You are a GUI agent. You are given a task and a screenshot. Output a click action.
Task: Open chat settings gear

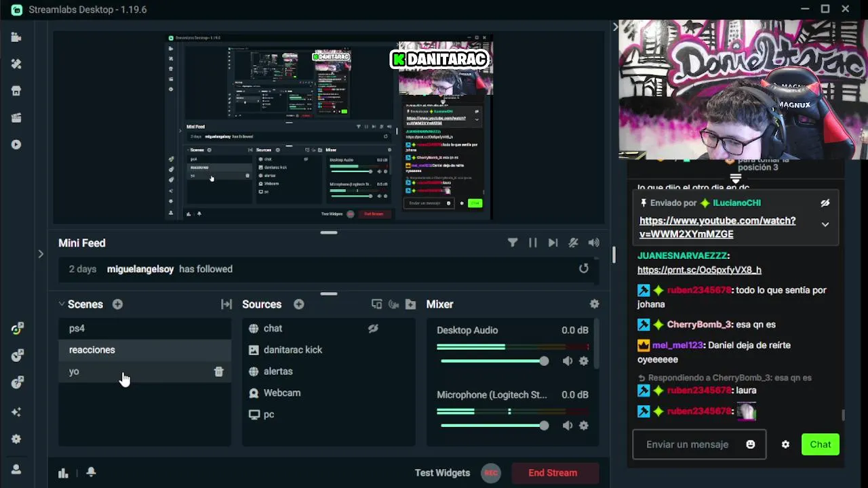point(785,445)
